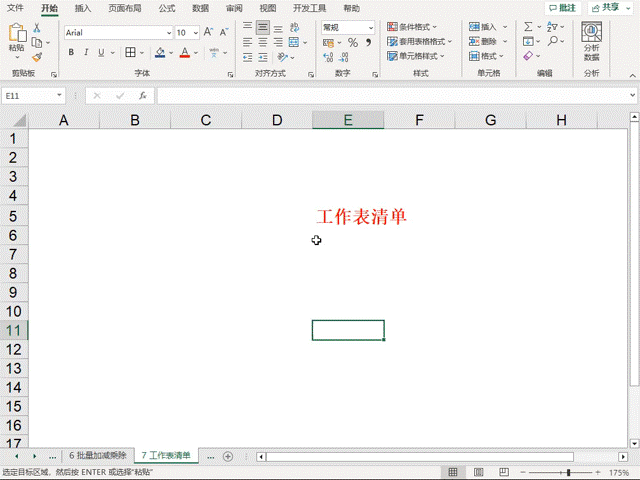Screen dimensions: 640x480
Task: Collapse the ribbon arrow
Action: point(632,76)
